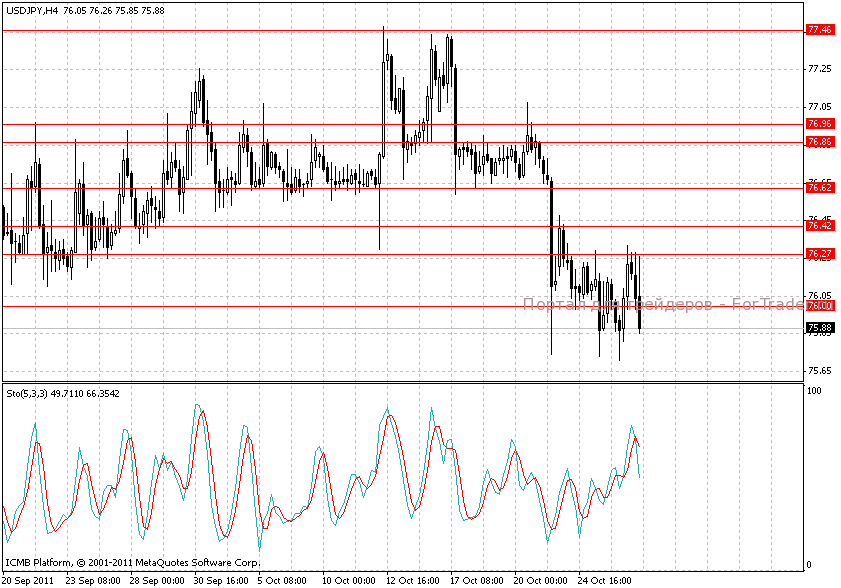
Task: Select the gray current-price line at 75.88
Action: (403, 328)
